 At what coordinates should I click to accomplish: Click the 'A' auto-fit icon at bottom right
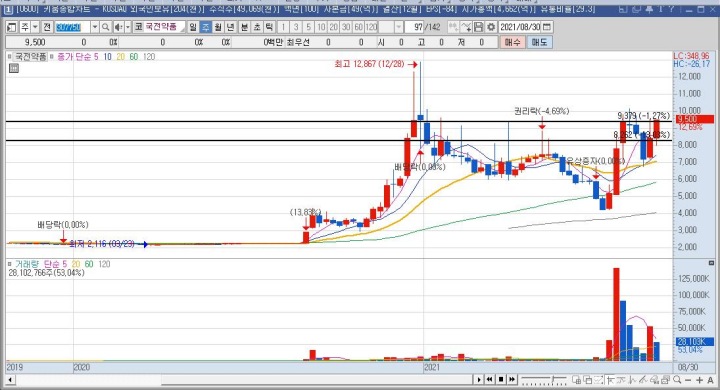[x=710, y=380]
